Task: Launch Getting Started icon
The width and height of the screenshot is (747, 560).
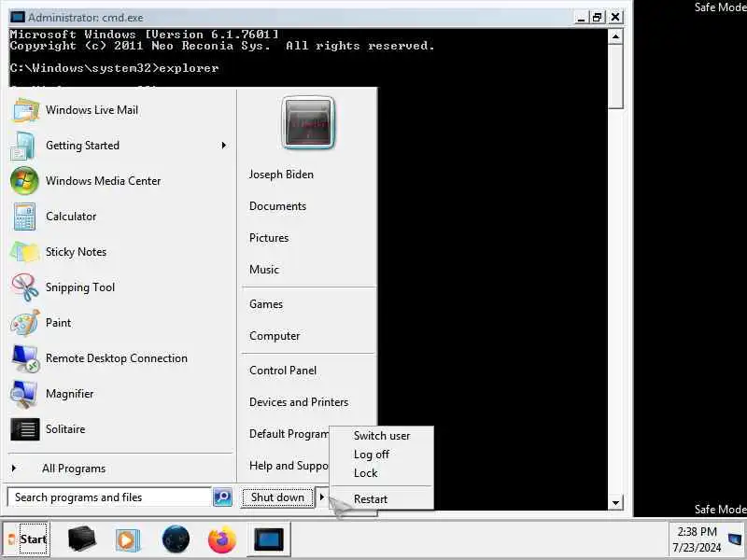Action: point(22,146)
